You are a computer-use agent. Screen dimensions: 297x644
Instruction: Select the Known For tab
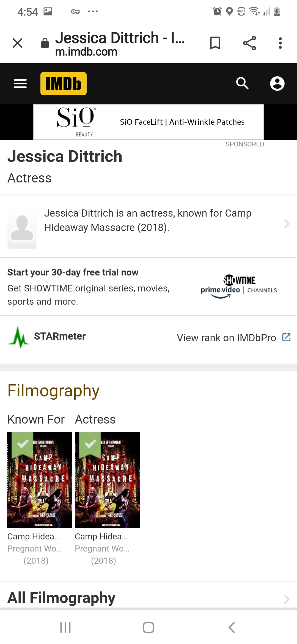pos(36,419)
